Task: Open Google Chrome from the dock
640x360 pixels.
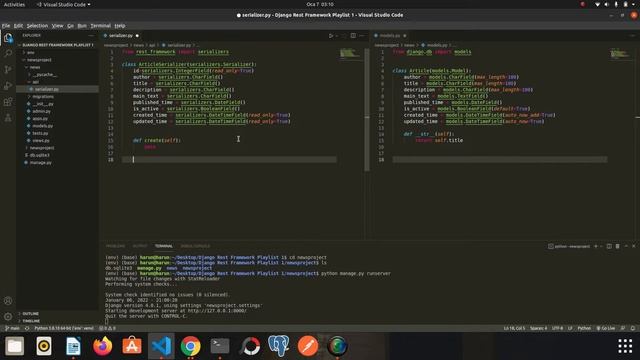Action: 191,346
